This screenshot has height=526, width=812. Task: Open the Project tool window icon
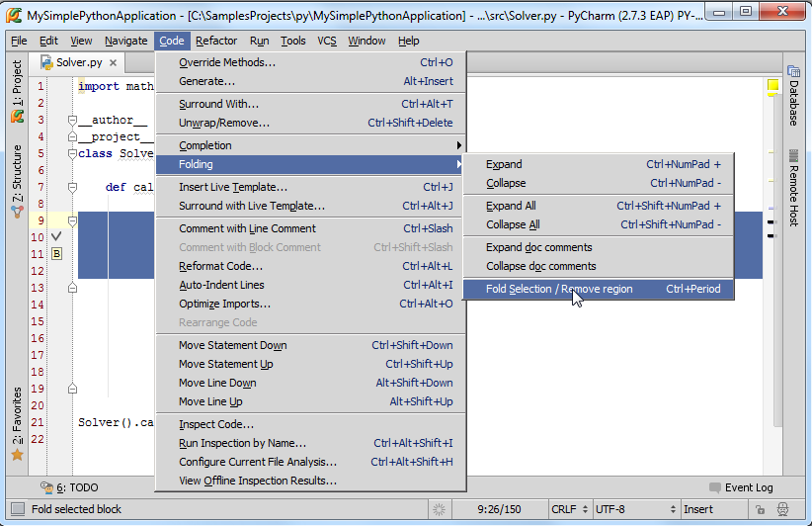(x=17, y=116)
